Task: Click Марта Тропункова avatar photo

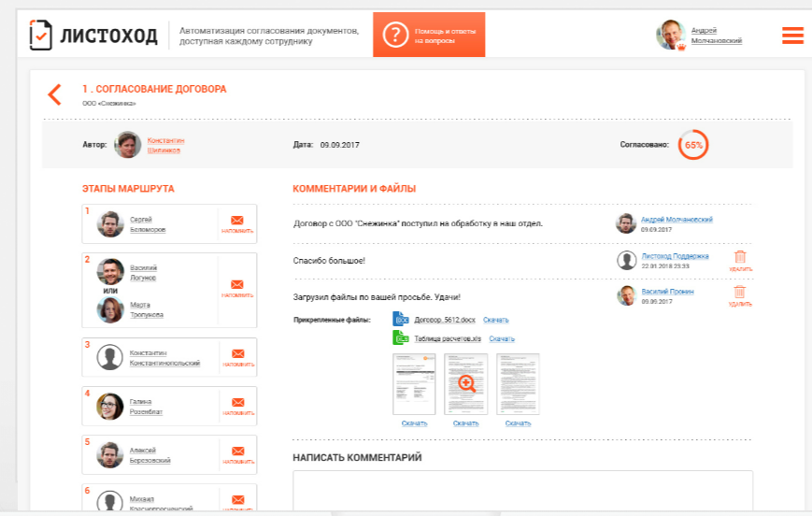Action: (110, 309)
